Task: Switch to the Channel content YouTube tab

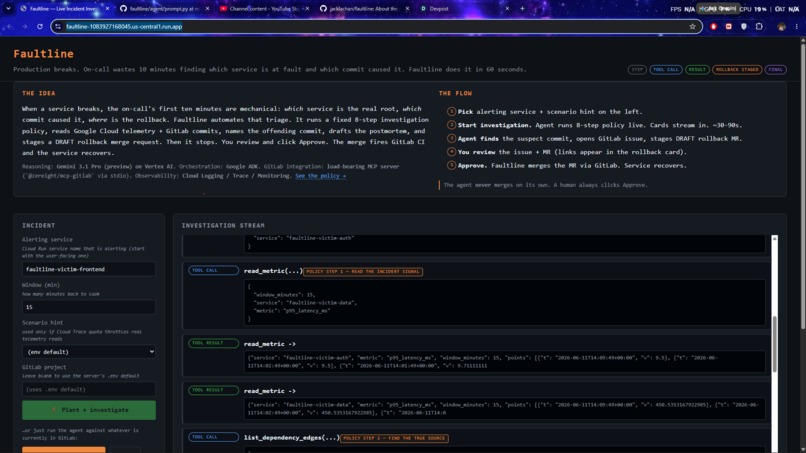Action: pyautogui.click(x=264, y=9)
